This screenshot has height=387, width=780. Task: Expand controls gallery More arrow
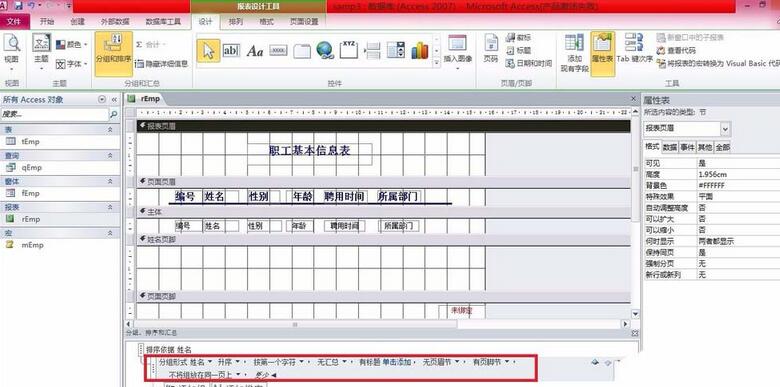436,63
